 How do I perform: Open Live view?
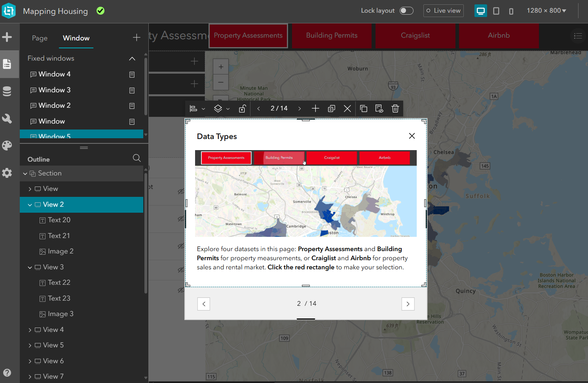(x=443, y=11)
